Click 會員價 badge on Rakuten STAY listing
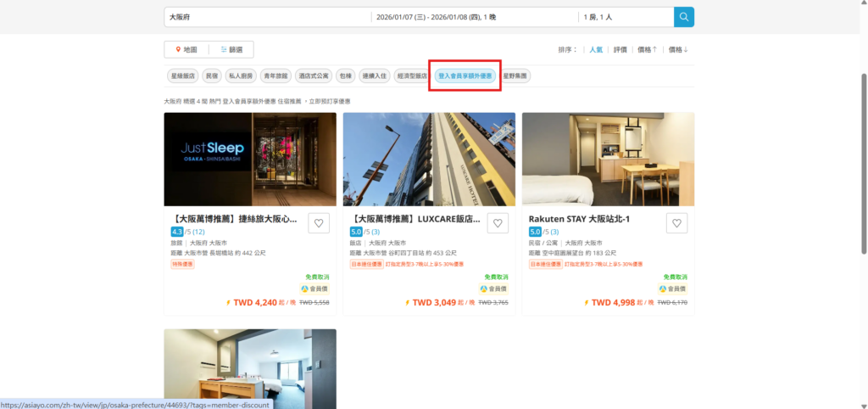The width and height of the screenshot is (868, 409). coord(672,289)
